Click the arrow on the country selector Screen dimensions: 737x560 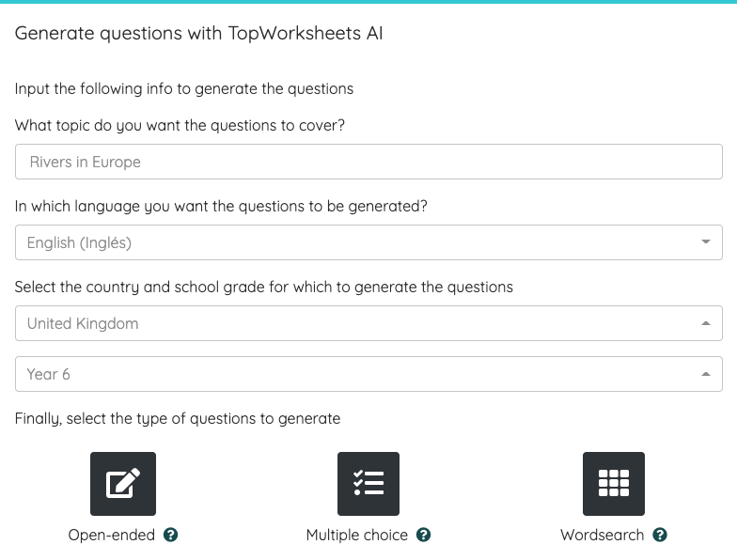pyautogui.click(x=705, y=323)
